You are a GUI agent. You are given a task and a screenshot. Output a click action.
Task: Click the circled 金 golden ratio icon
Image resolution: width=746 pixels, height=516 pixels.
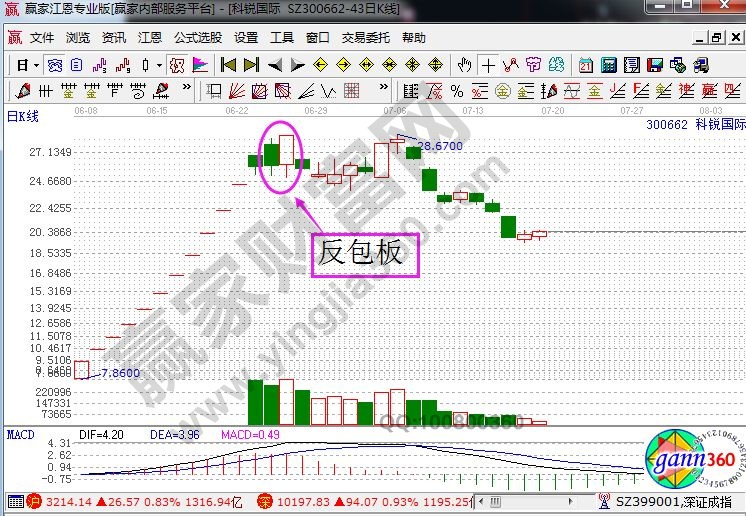(x=502, y=90)
